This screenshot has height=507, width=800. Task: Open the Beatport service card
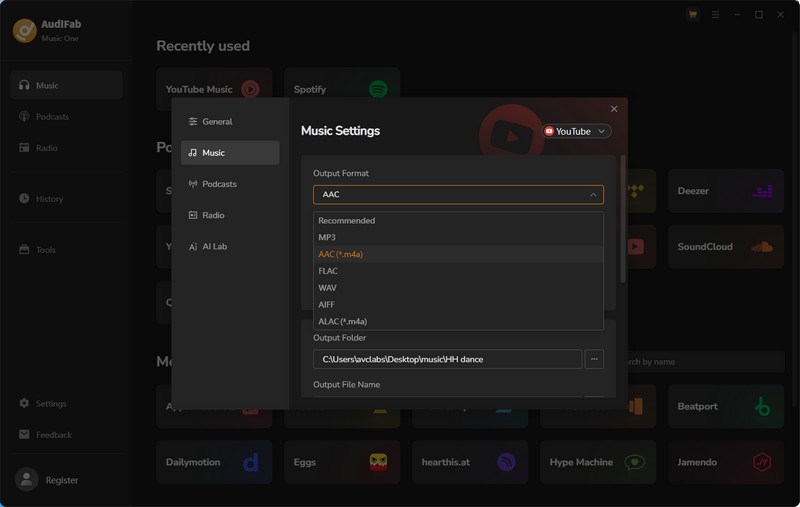(726, 407)
